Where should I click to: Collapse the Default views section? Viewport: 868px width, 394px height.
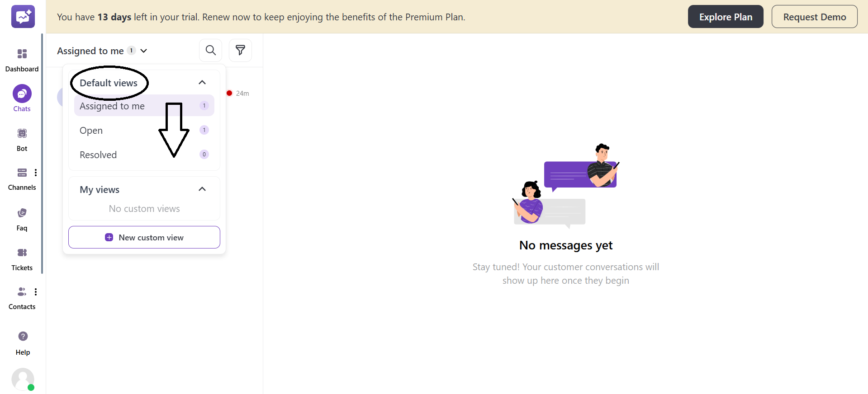click(202, 82)
